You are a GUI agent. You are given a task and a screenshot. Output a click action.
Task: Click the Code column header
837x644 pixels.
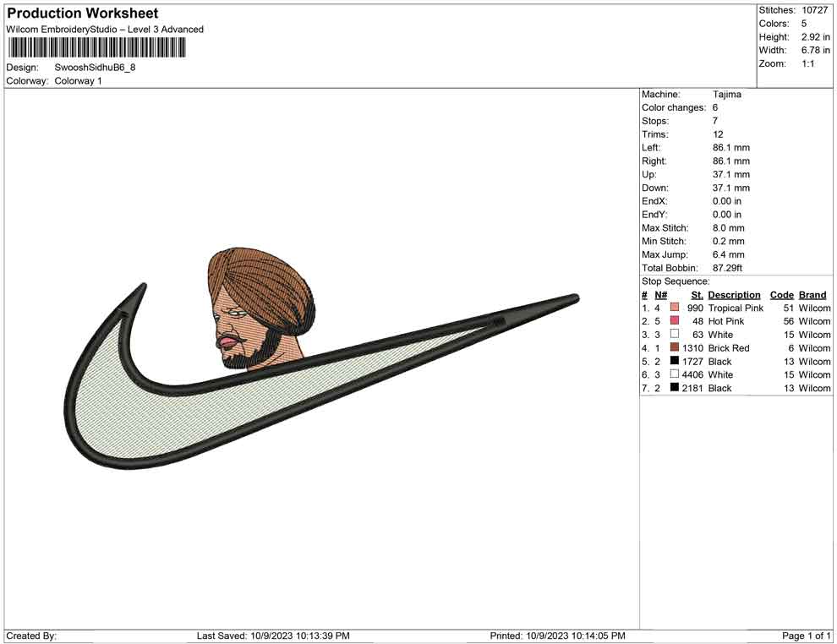pos(781,295)
